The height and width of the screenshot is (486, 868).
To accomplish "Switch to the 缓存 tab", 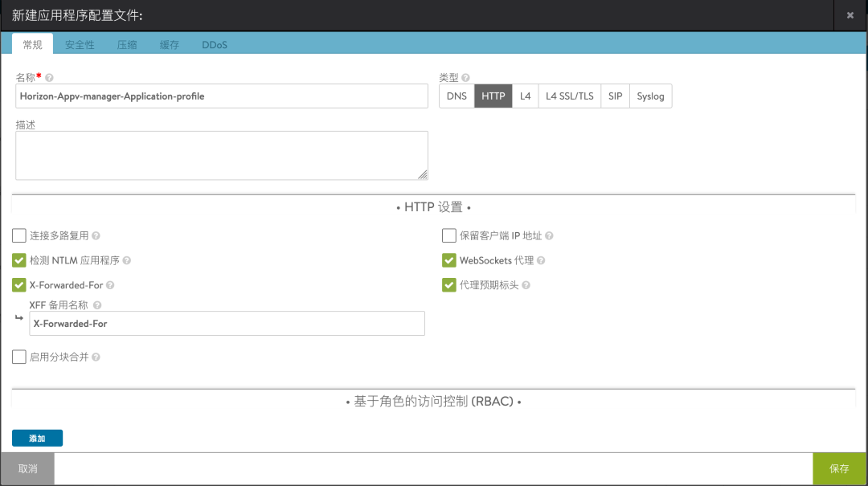I will tap(170, 45).
